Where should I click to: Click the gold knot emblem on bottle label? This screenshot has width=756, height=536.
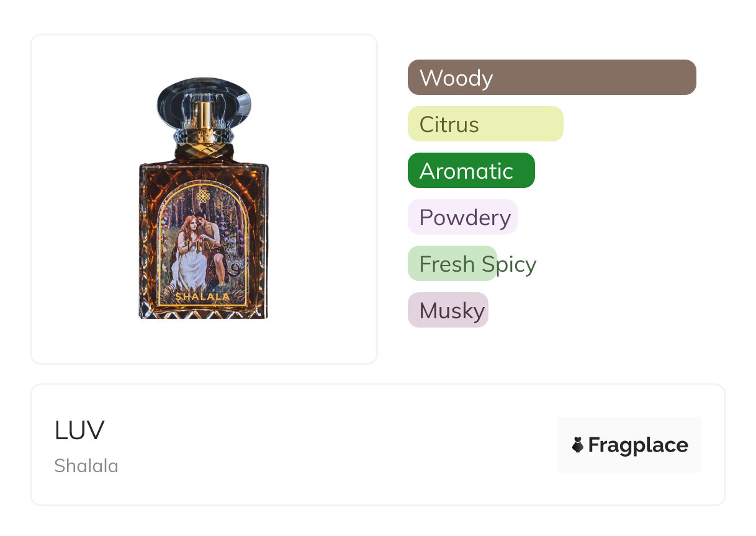[203, 197]
